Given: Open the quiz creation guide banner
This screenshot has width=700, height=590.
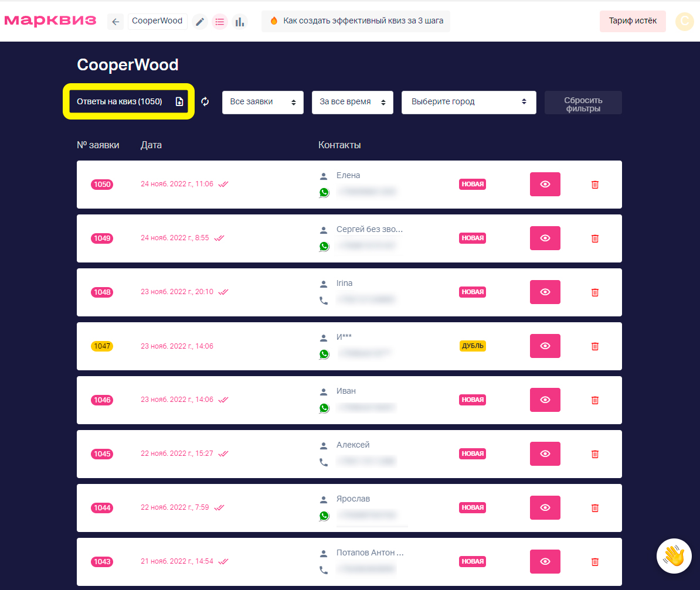Looking at the screenshot, I should pyautogui.click(x=355, y=21).
